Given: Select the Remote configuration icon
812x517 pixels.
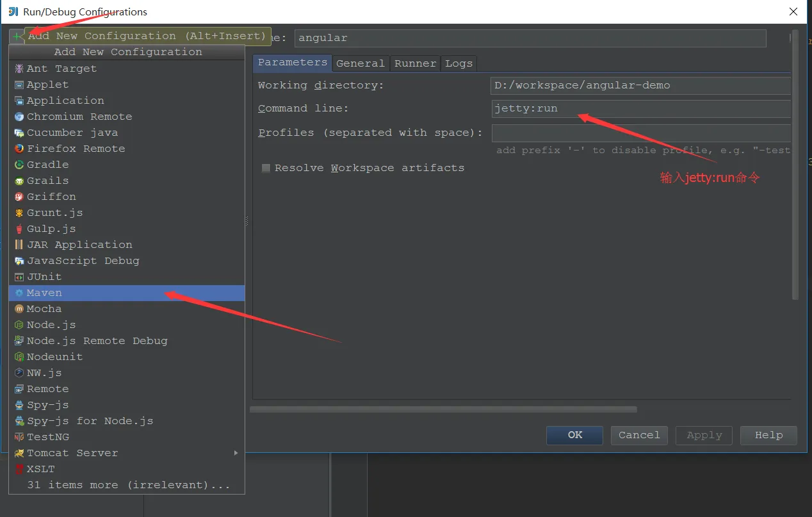Looking at the screenshot, I should (20, 389).
